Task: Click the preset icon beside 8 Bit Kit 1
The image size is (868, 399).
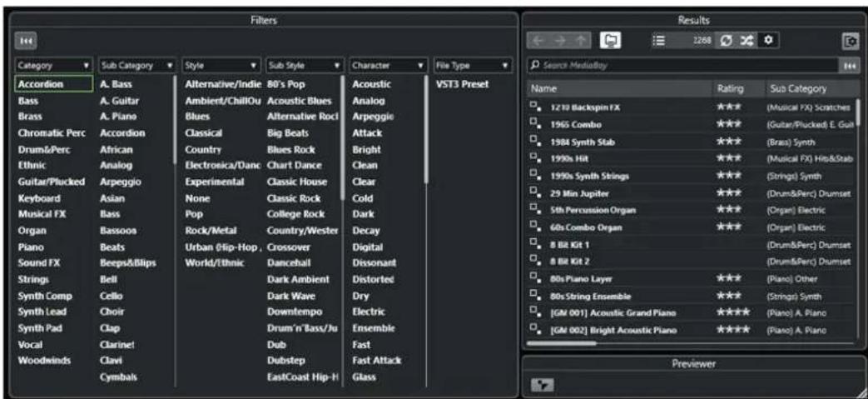Action: [x=535, y=244]
